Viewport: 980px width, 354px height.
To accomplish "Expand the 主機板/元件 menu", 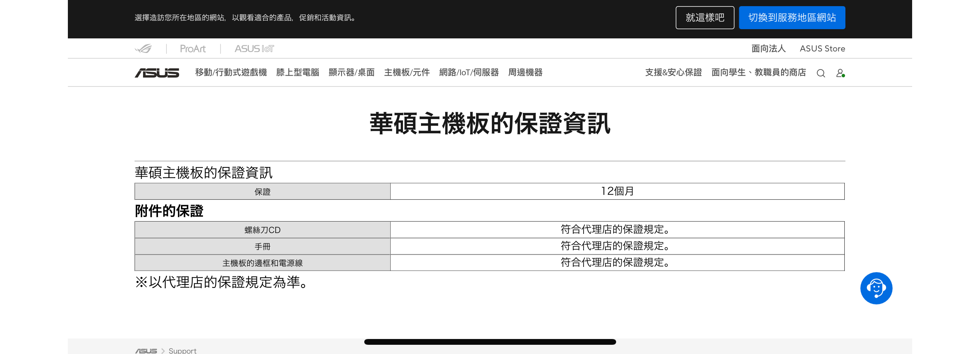I will 407,73.
